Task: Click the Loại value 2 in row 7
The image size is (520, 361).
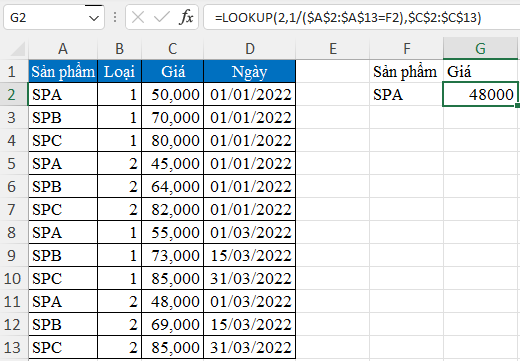Action: pyautogui.click(x=119, y=209)
